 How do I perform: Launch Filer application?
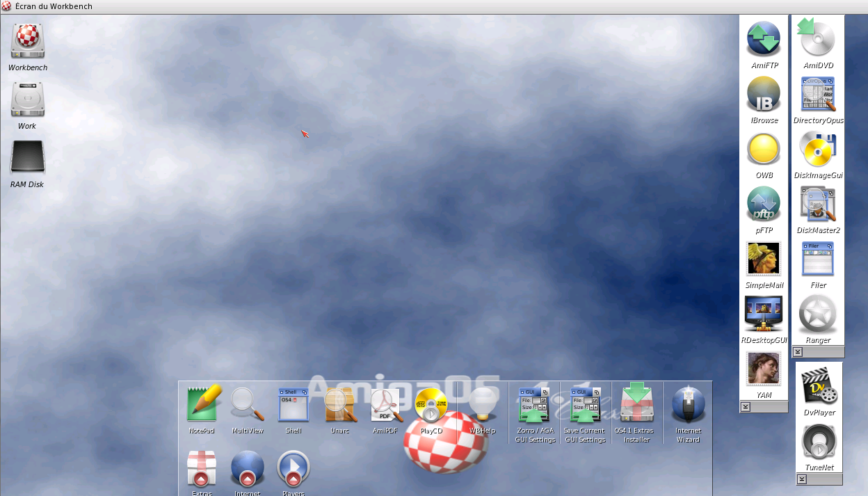tap(818, 259)
